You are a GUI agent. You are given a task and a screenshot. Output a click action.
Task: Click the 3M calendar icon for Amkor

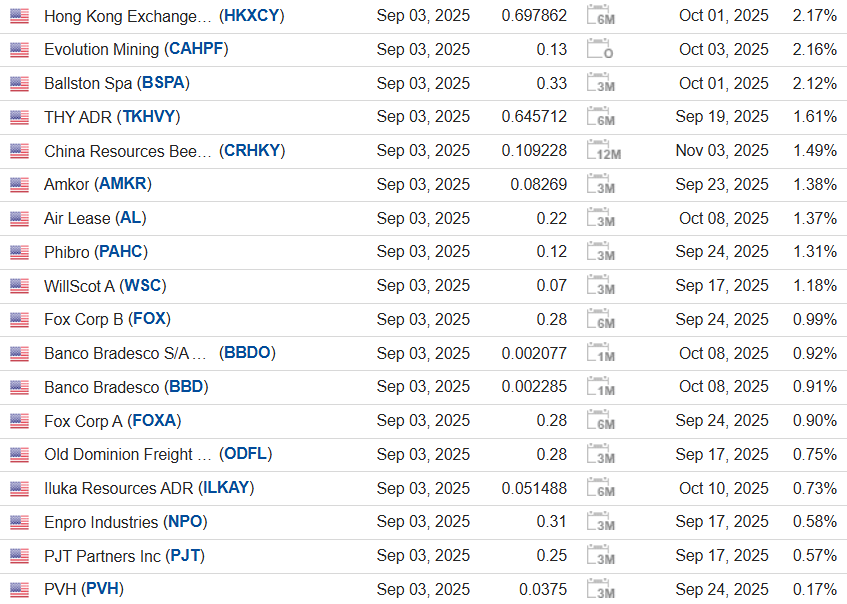pos(601,184)
